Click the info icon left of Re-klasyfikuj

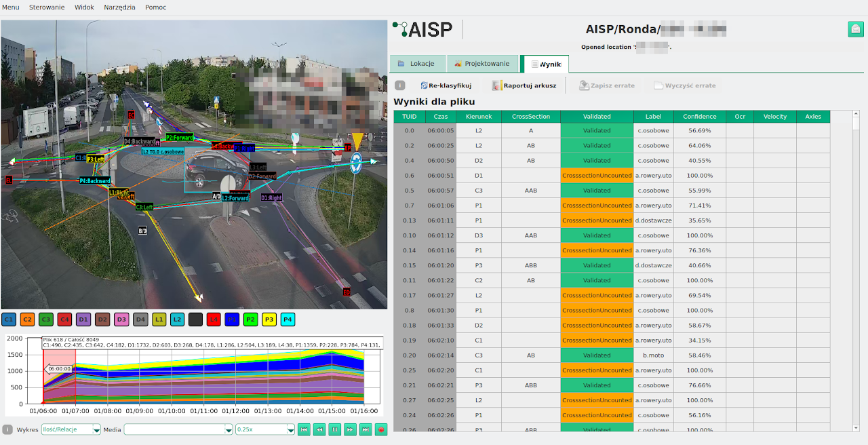coord(400,85)
